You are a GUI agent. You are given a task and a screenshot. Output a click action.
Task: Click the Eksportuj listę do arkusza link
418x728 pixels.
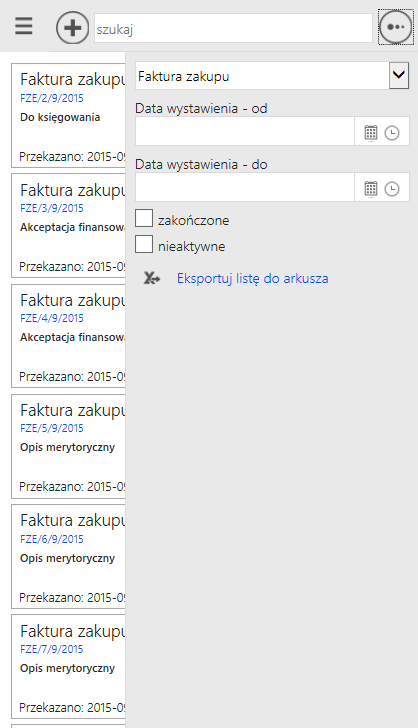coord(253,278)
